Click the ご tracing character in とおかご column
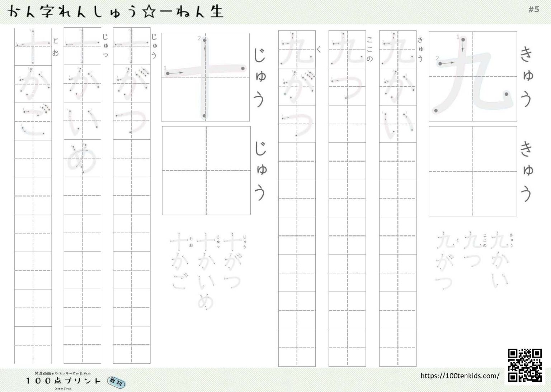This screenshot has height=392, width=551. coord(33,121)
